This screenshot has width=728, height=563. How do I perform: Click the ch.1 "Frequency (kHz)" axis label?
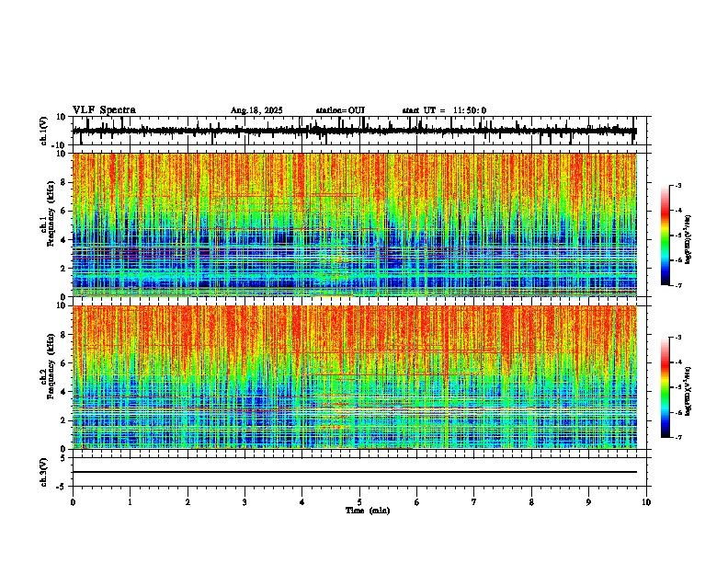tap(51, 214)
